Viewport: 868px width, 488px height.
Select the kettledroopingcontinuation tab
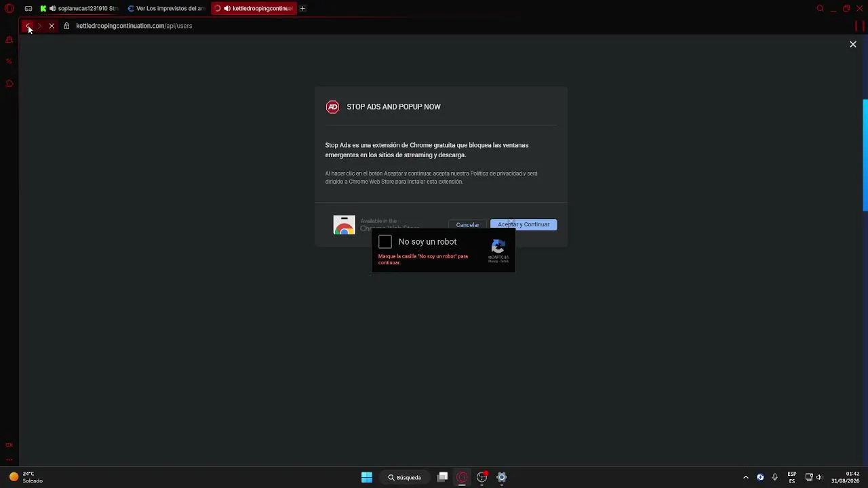(254, 8)
